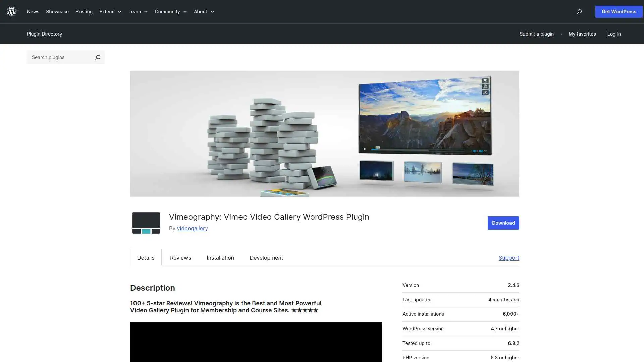Open the search magnifier in the top bar
This screenshot has width=644, height=362.
click(x=579, y=12)
